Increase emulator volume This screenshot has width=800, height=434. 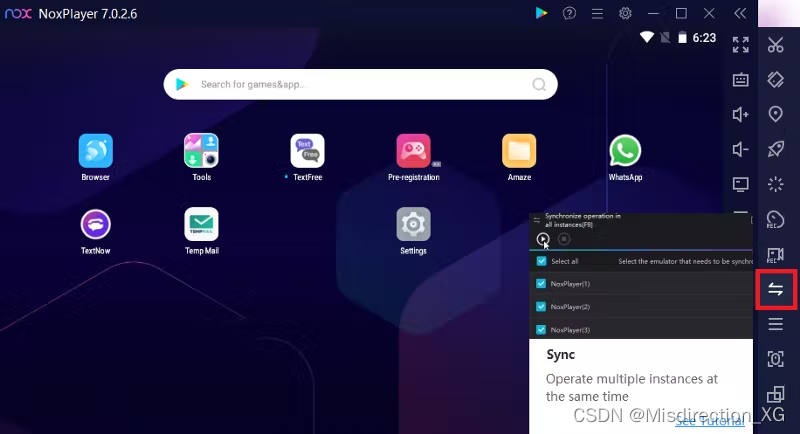741,114
